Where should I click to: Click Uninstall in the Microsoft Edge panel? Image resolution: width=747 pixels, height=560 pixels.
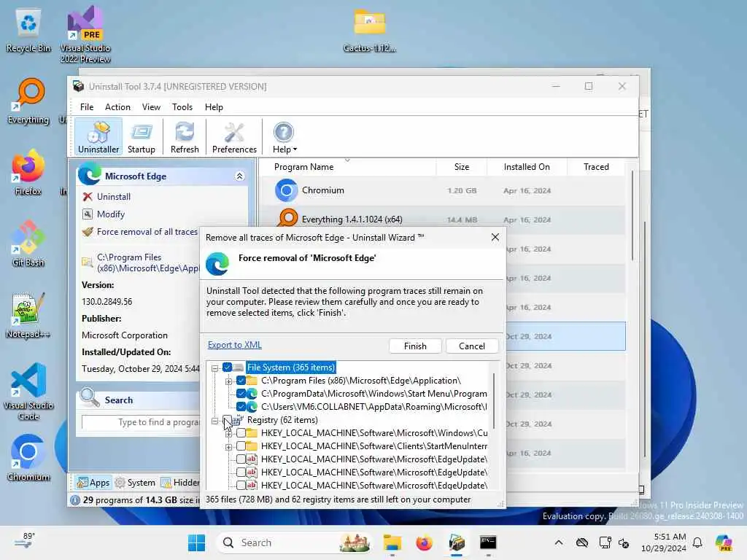(113, 197)
